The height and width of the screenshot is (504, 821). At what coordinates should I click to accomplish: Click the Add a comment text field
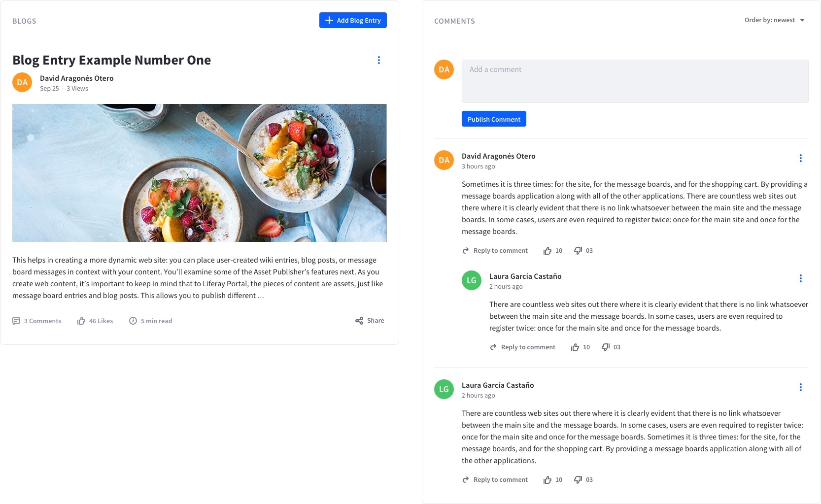(635, 81)
